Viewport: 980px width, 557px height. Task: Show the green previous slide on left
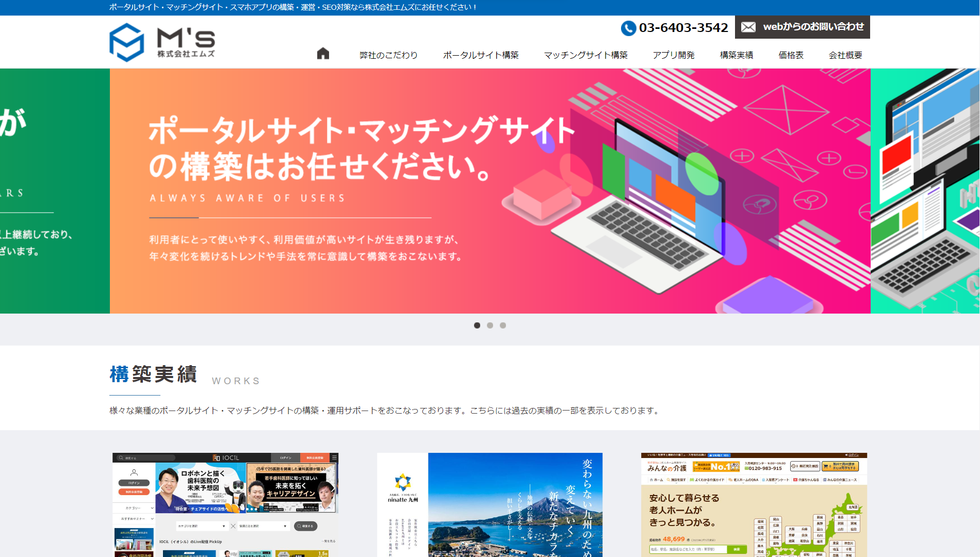point(54,191)
